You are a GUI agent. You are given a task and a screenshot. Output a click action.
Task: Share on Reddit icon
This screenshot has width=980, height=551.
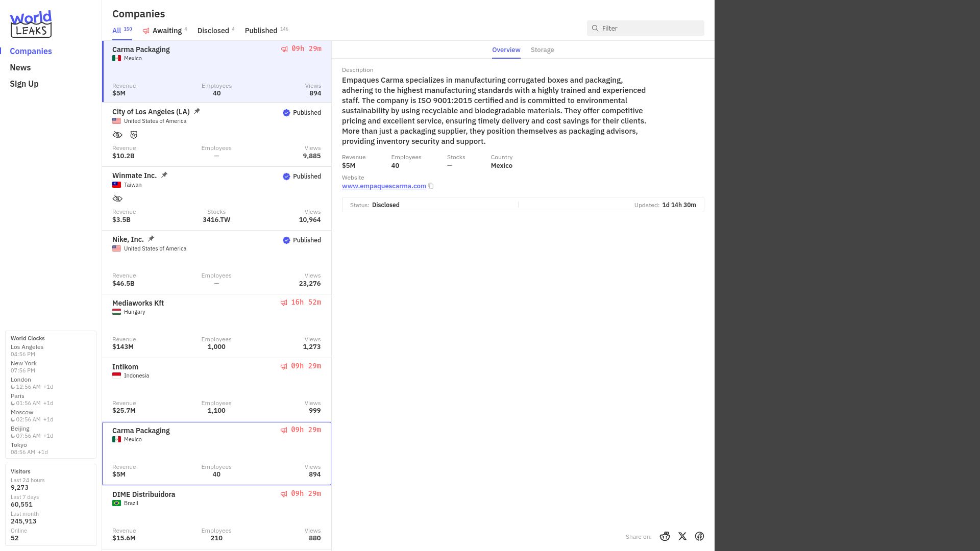[x=665, y=536]
